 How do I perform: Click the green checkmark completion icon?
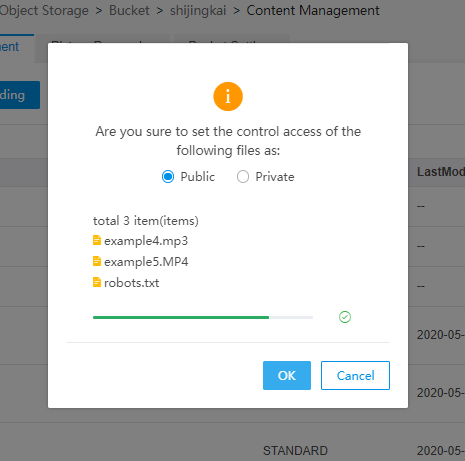click(345, 317)
